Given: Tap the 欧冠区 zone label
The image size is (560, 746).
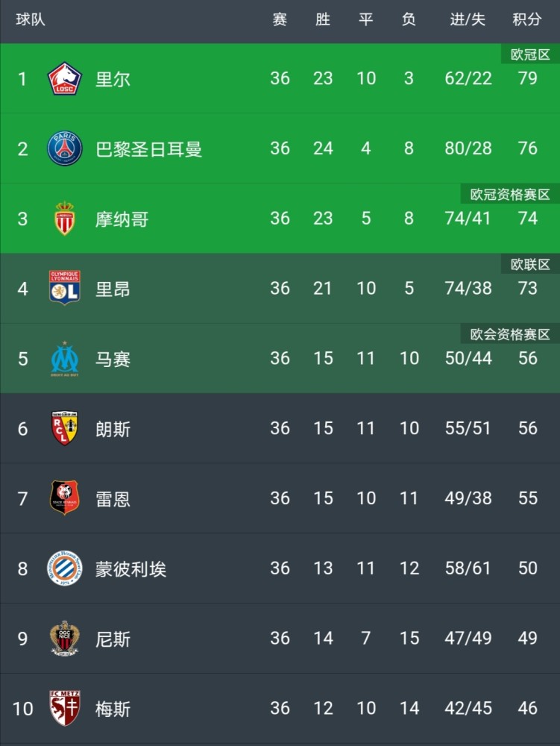Looking at the screenshot, I should tap(530, 54).
